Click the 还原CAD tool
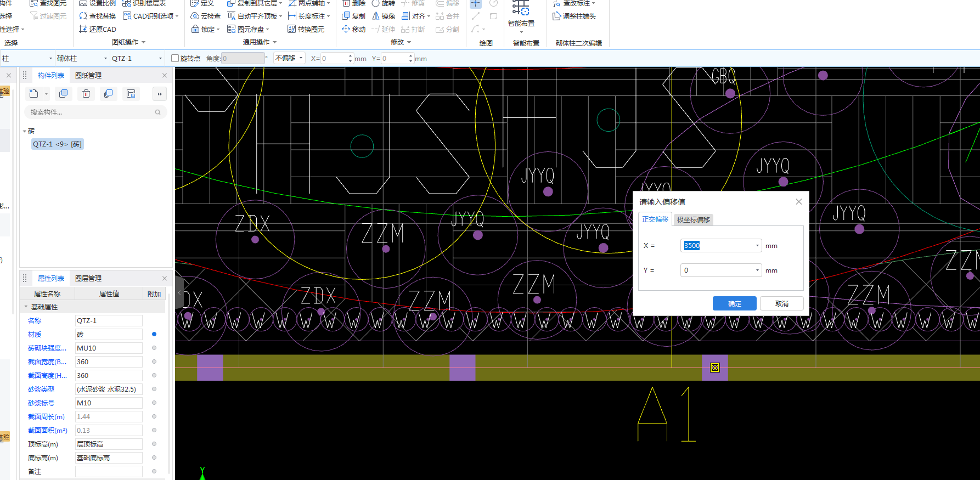This screenshot has width=980, height=480. (x=98, y=29)
